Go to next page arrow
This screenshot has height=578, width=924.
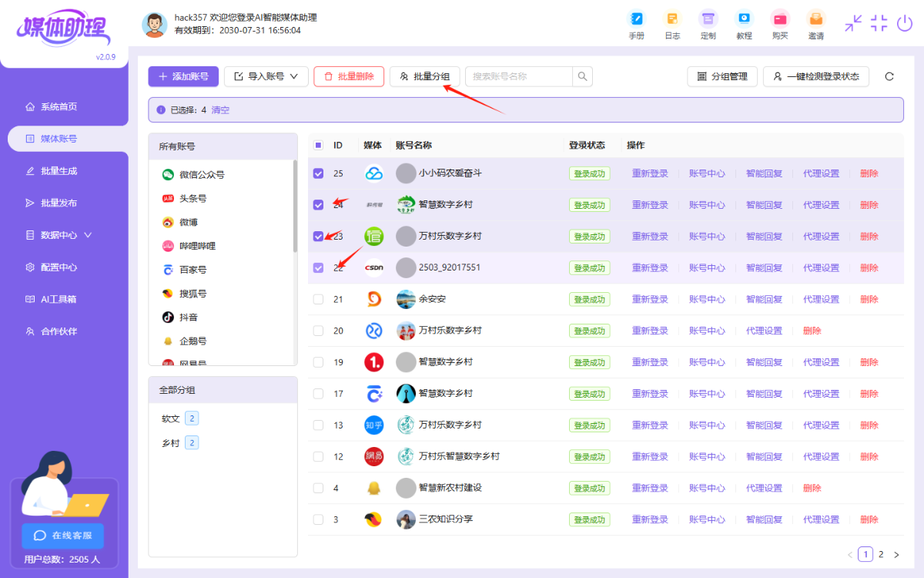coord(896,554)
